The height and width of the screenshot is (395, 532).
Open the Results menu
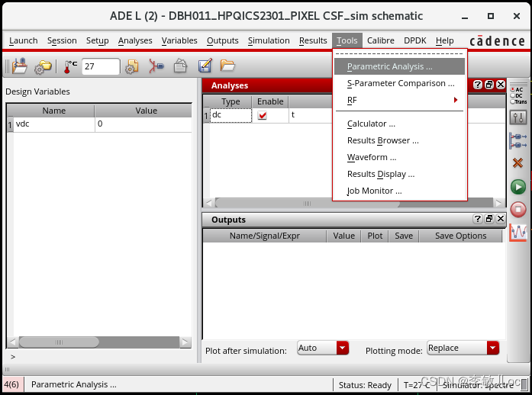coord(313,40)
